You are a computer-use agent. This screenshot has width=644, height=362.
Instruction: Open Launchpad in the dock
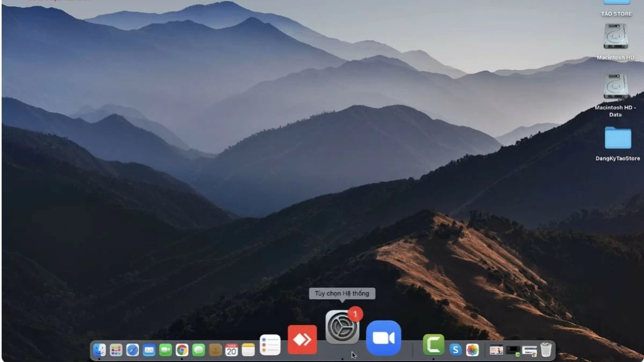pos(116,350)
